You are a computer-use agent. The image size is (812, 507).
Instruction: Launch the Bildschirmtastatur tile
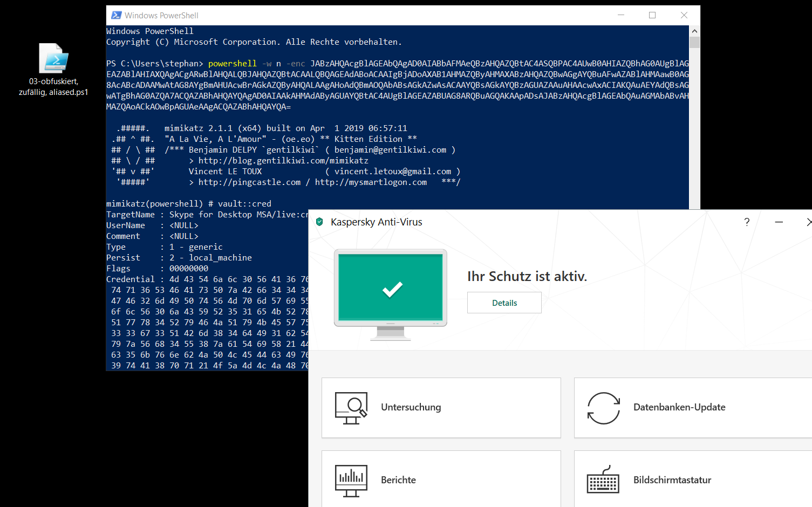tap(693, 479)
